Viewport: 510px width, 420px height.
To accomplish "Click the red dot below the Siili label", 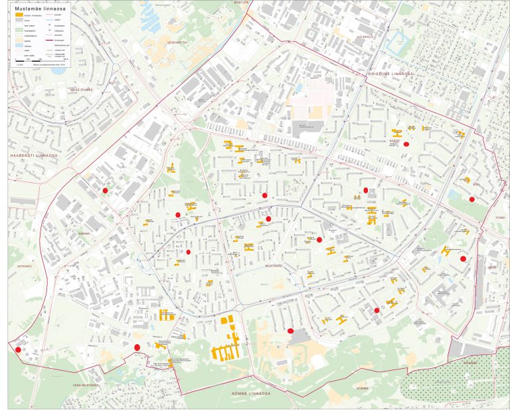I will 472,199.
